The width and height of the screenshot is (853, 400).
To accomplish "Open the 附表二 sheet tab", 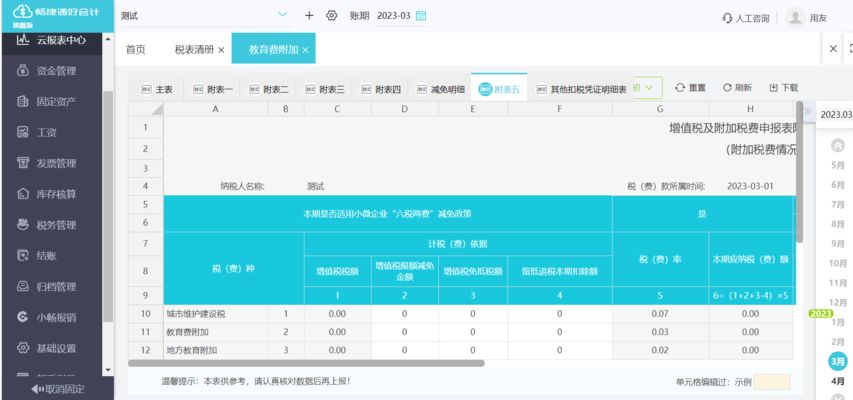I will click(x=269, y=89).
